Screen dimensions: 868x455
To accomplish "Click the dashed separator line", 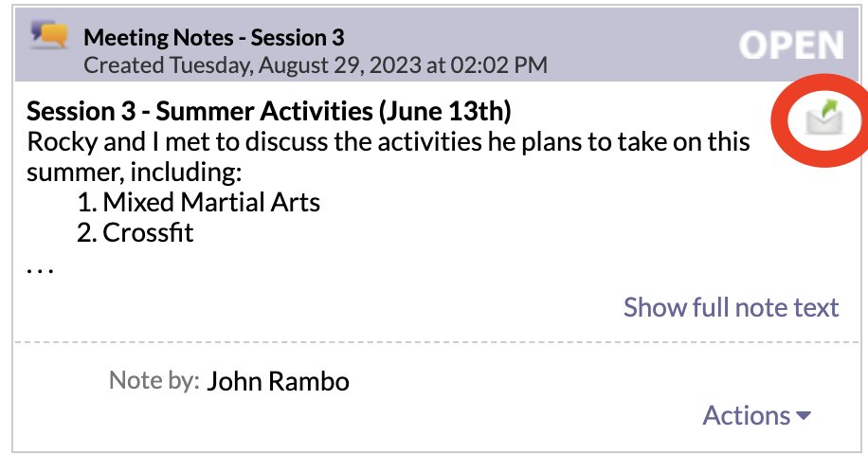I will click(x=438, y=342).
